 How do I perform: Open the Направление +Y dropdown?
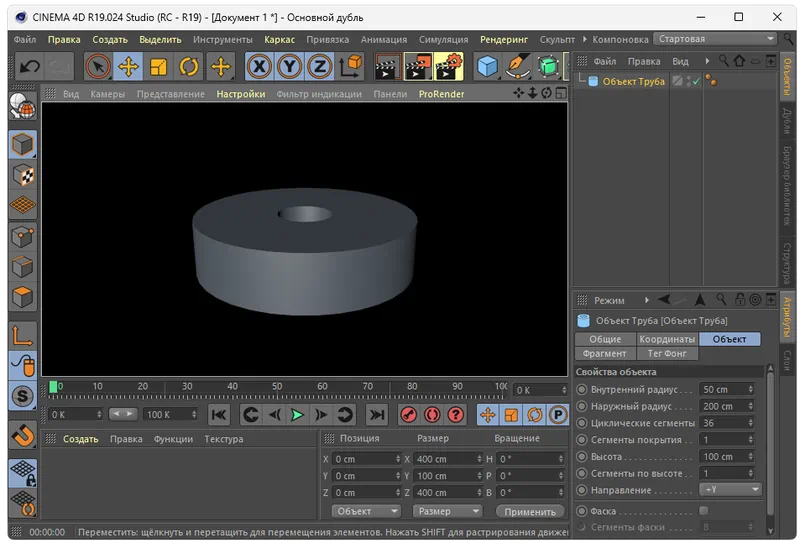(x=730, y=489)
